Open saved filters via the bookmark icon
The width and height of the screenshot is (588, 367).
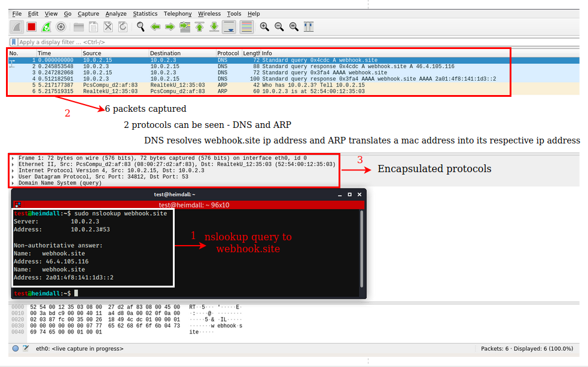click(14, 42)
